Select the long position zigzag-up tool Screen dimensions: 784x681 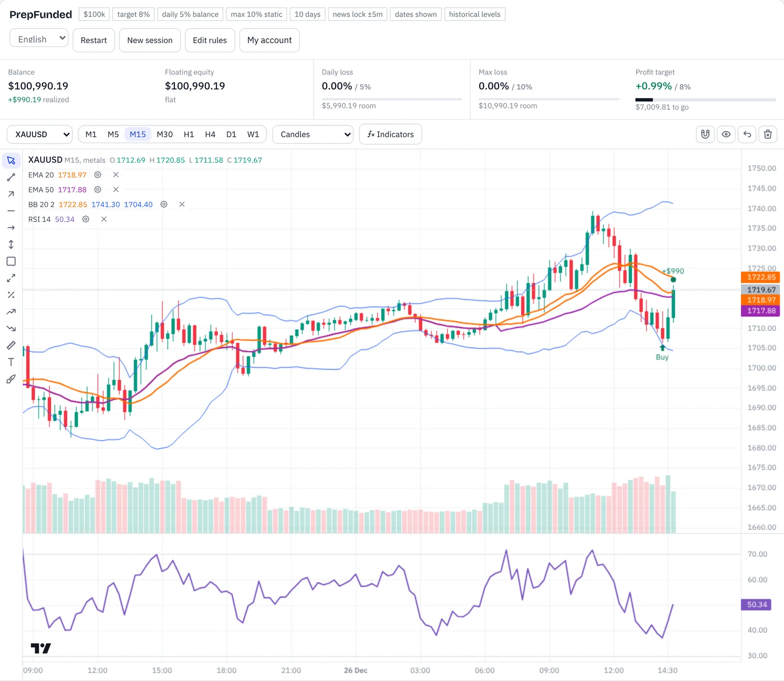coord(11,312)
